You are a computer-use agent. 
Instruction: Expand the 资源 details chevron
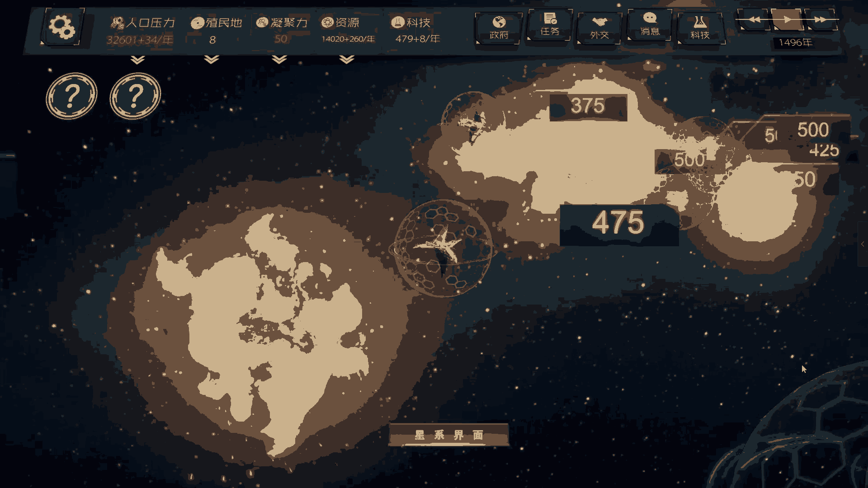347,60
